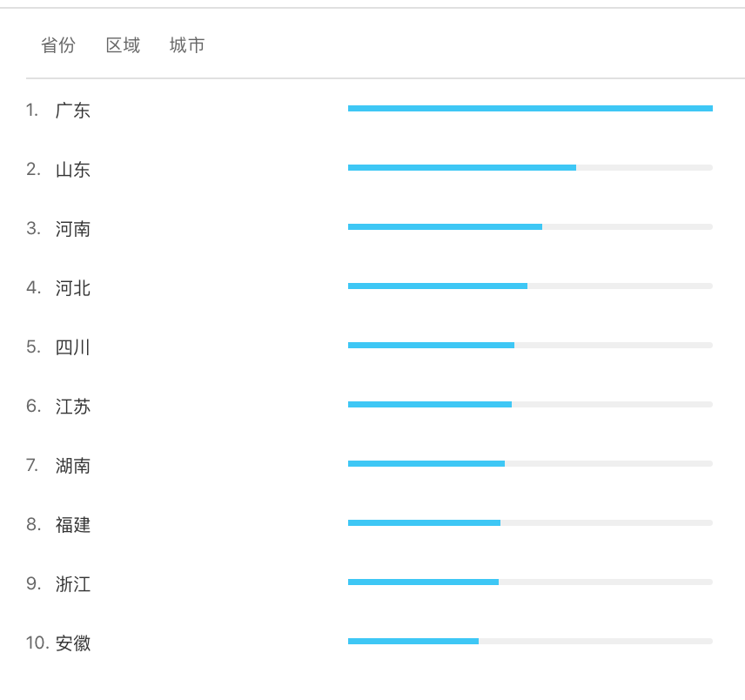Select 浙江 in the list
745x700 pixels.
[x=73, y=584]
